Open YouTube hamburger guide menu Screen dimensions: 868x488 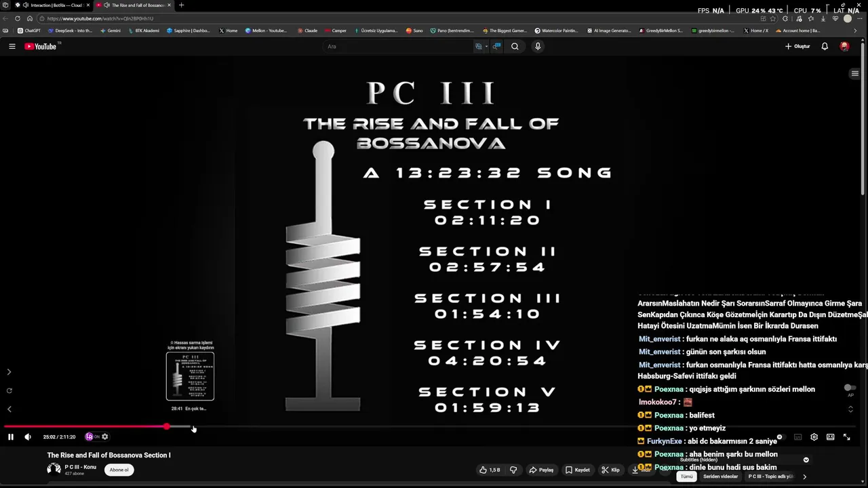(x=12, y=46)
